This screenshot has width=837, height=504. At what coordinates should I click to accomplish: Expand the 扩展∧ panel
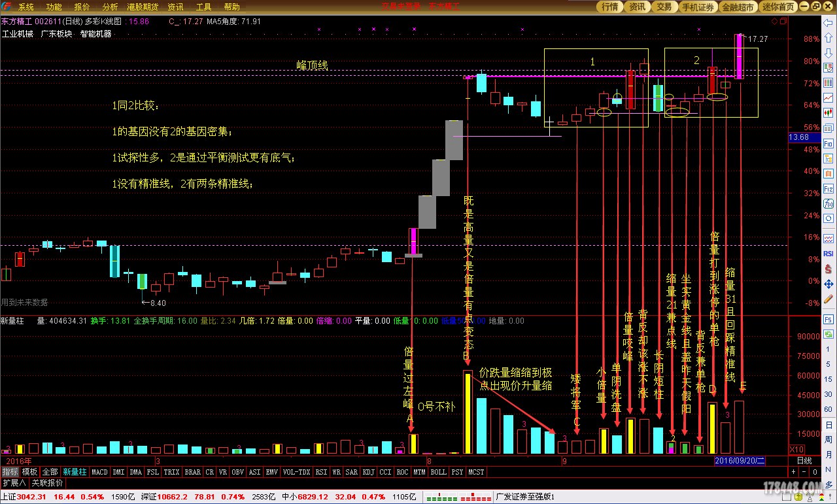coord(14,483)
